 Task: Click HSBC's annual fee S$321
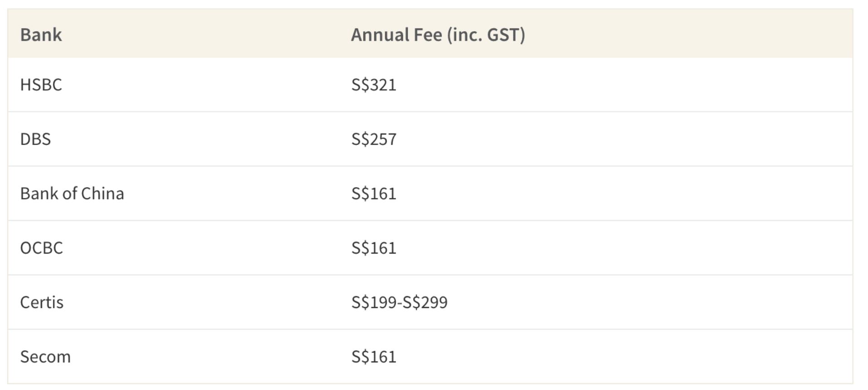coord(374,85)
